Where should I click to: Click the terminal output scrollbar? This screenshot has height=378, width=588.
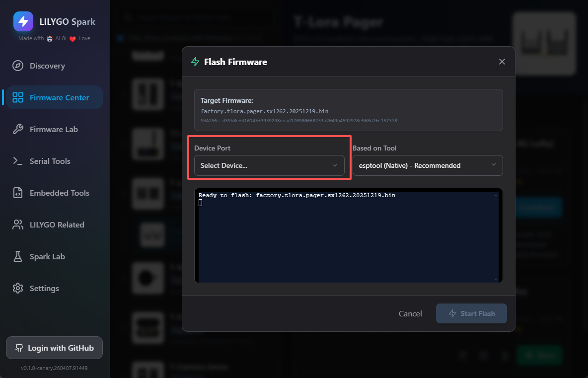point(495,237)
